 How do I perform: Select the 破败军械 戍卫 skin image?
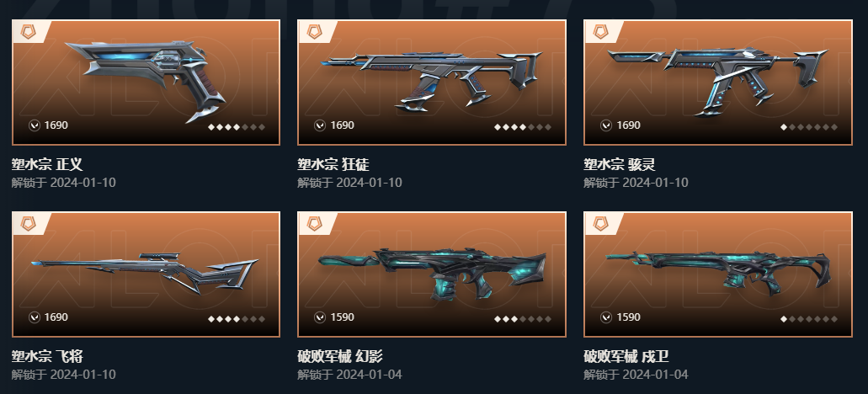[718, 273]
